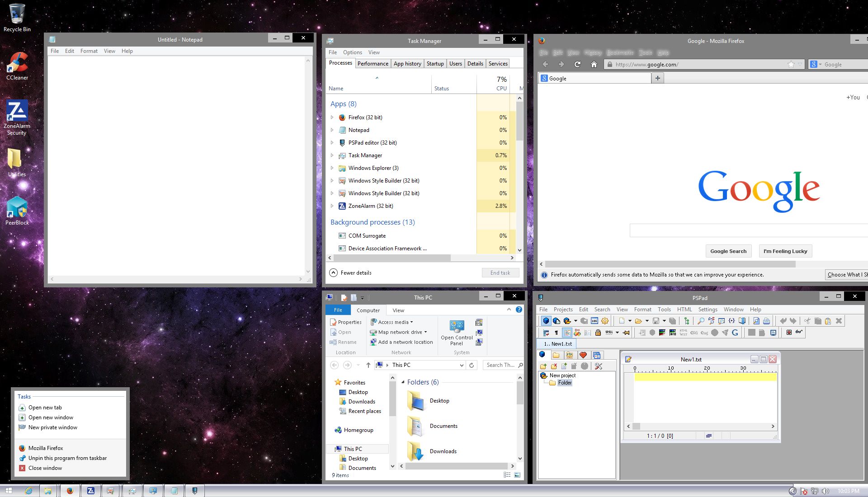The image size is (868, 497).
Task: Click the Save icon in PSPad toolbar
Action: [x=656, y=322]
